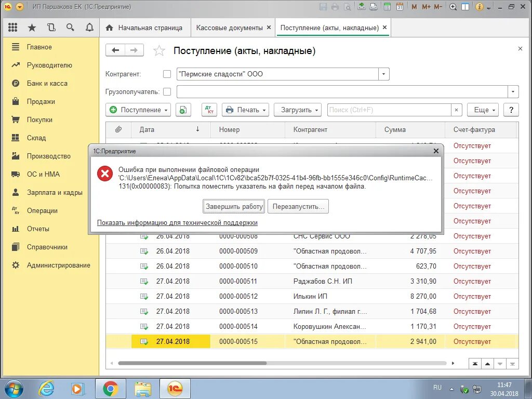The height and width of the screenshot is (399, 532).
Task: Open Favorites star in top panel
Action: tap(32, 28)
